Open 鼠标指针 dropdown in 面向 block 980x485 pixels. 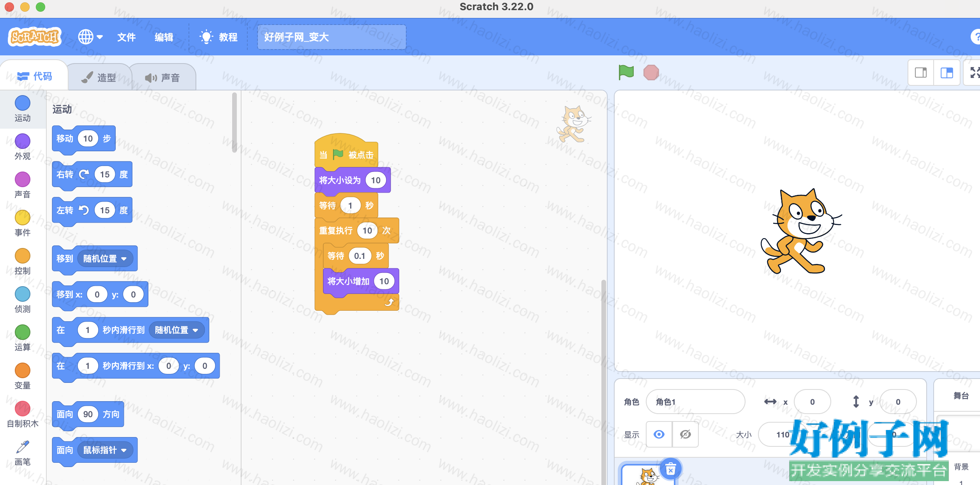[x=105, y=450]
